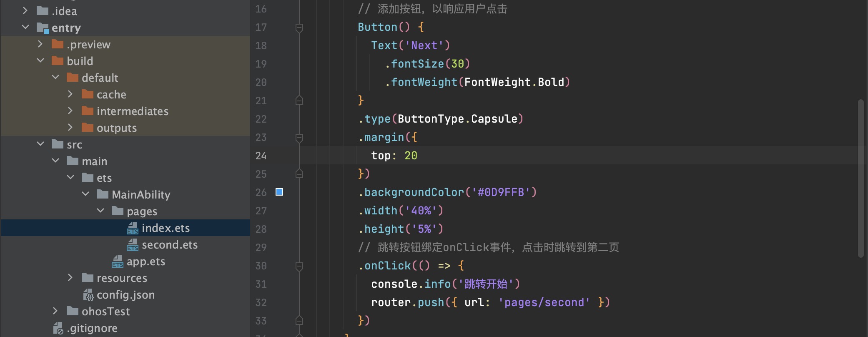The width and height of the screenshot is (868, 337).
Task: Expand the resources folder chevron
Action: (70, 278)
